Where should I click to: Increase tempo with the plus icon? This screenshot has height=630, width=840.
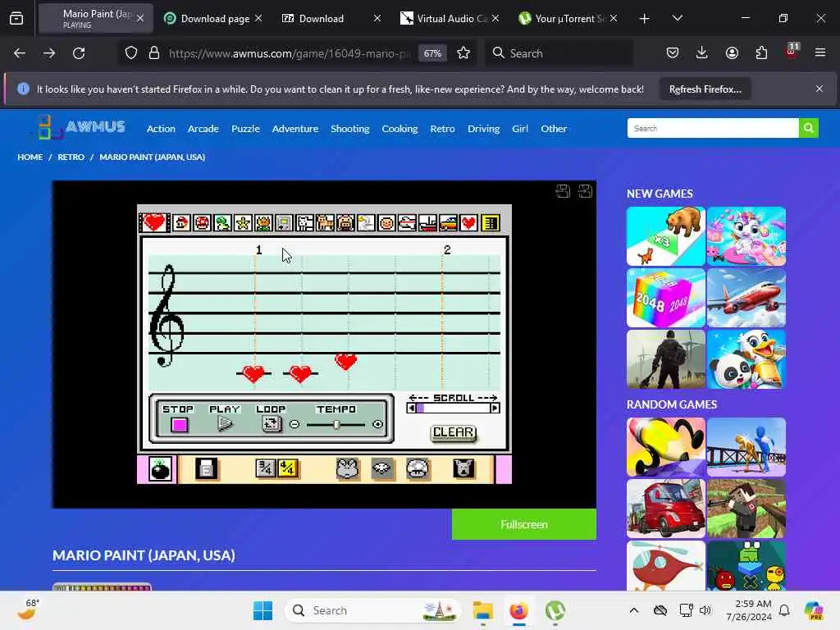[377, 424]
